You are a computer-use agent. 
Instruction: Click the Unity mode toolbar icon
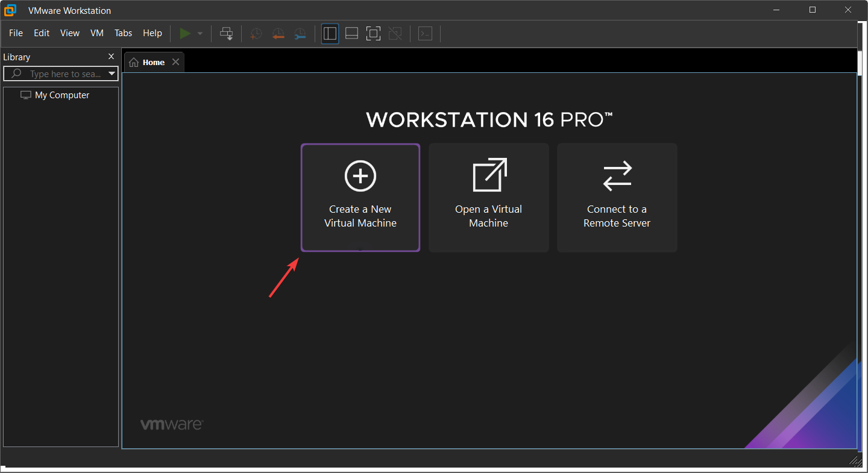tap(395, 34)
